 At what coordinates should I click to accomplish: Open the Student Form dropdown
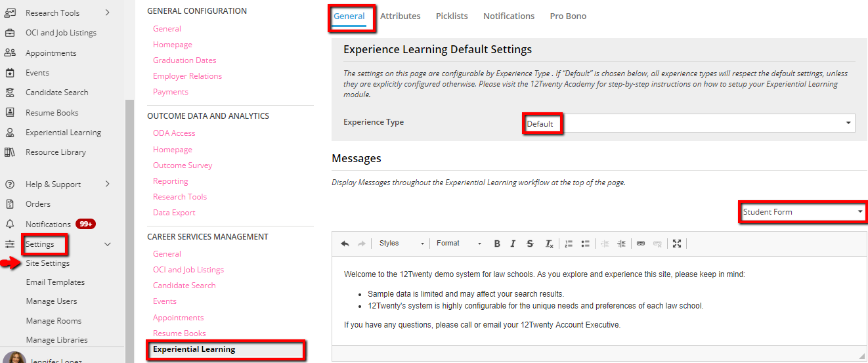click(802, 212)
